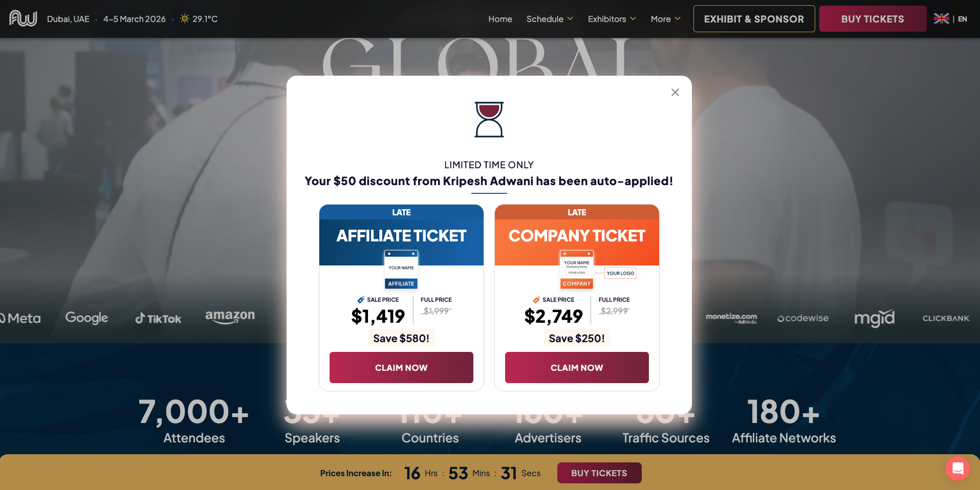The image size is (980, 490).
Task: Click the AW logo in header
Action: pyautogui.click(x=23, y=18)
